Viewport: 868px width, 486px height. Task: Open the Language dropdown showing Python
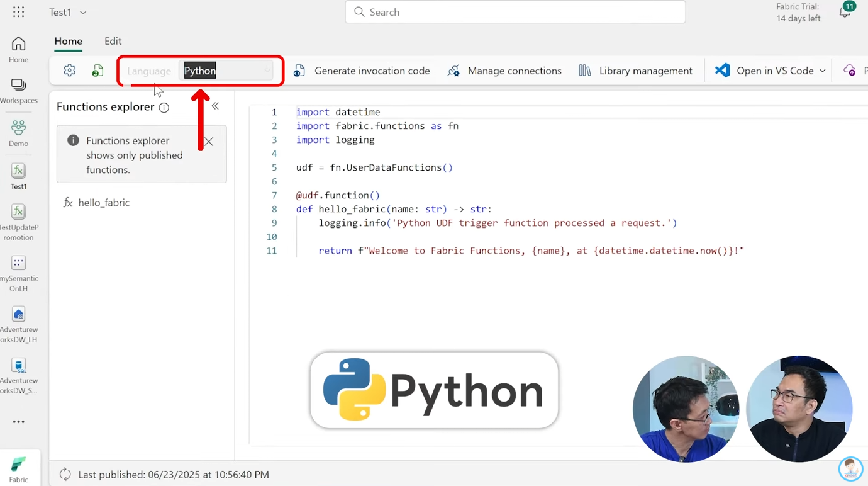pos(226,71)
